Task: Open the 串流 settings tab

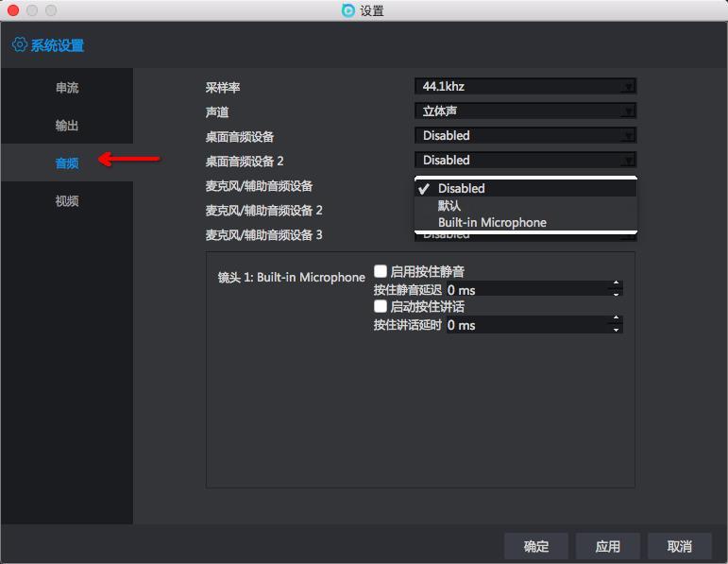Action: [x=67, y=87]
